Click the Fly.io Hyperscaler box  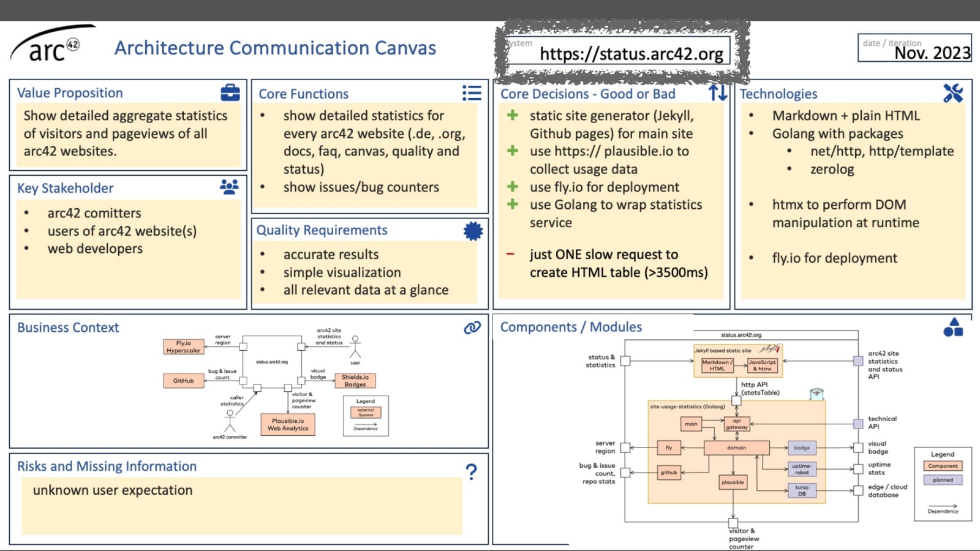point(184,347)
